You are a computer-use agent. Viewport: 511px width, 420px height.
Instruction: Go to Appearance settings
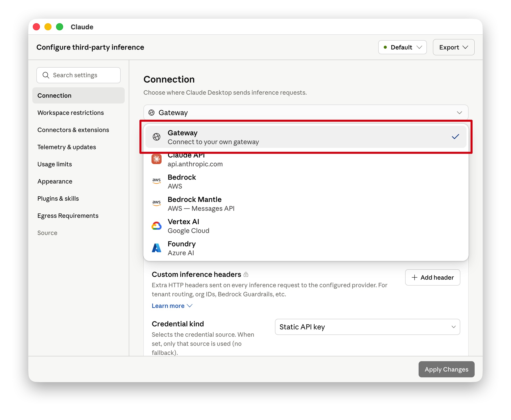79,181
